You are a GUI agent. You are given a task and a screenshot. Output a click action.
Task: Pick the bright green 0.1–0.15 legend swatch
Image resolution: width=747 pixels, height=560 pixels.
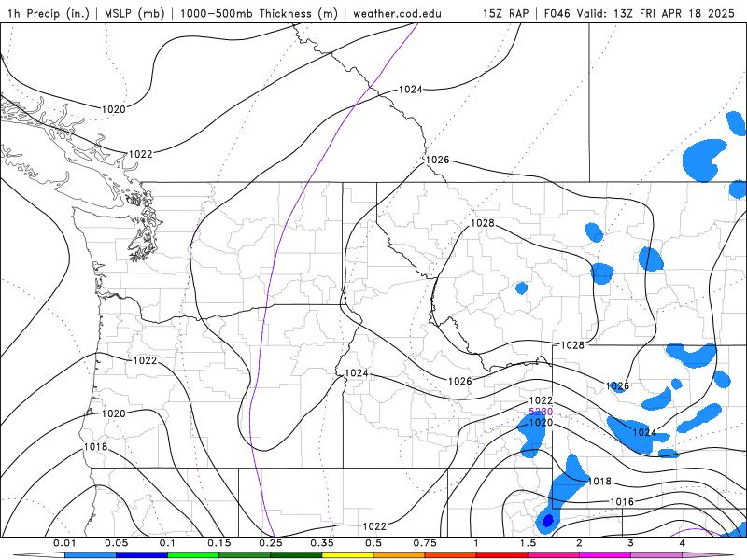pos(193,555)
